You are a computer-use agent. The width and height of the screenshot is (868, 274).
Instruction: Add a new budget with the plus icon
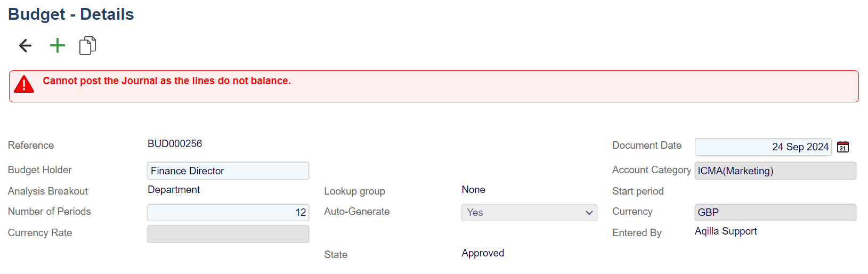57,46
